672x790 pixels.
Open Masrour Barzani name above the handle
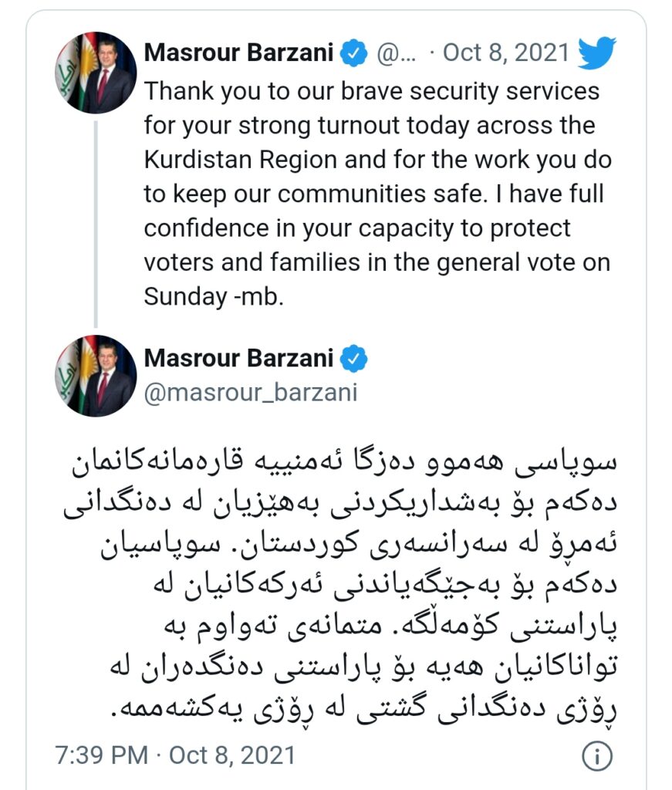(239, 359)
